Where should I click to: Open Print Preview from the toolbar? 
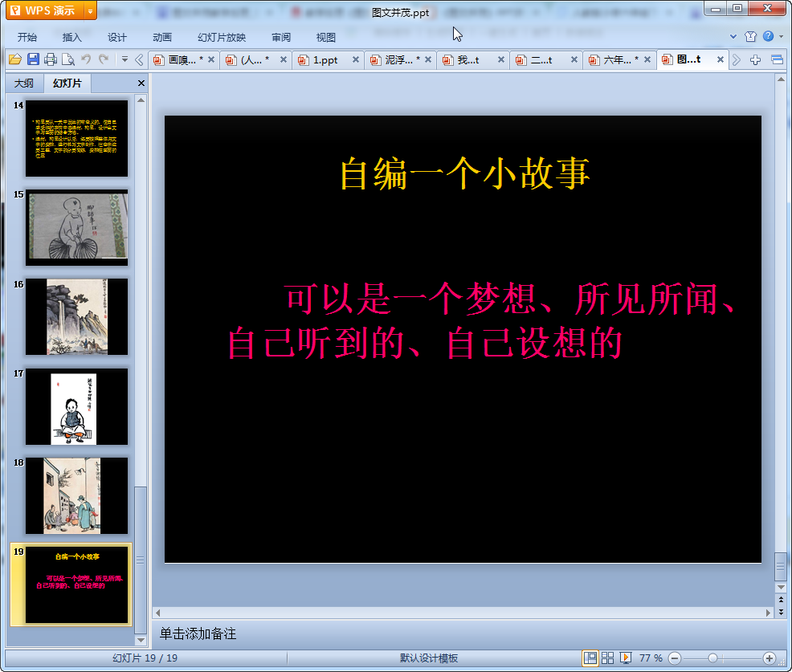(68, 59)
